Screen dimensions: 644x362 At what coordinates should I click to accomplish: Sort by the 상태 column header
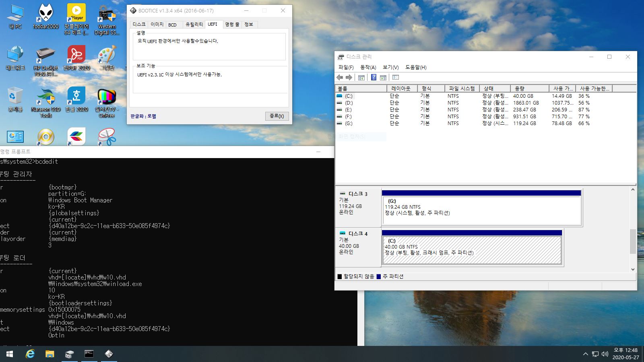click(494, 88)
